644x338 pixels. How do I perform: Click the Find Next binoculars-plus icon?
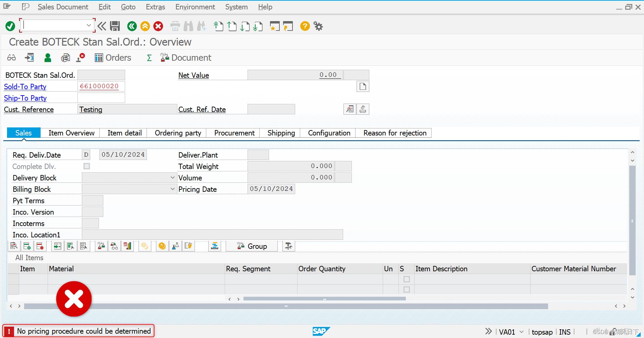(x=202, y=26)
